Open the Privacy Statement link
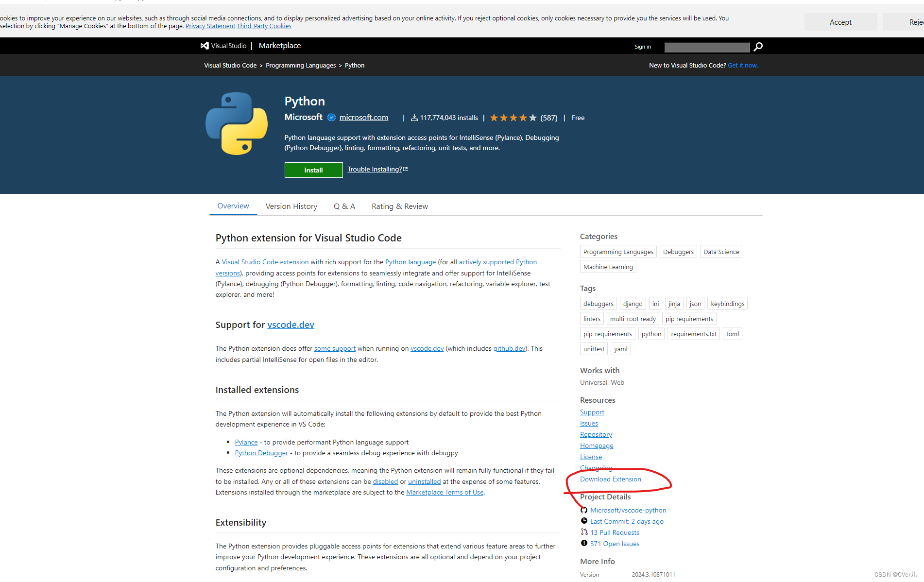The width and height of the screenshot is (924, 582). click(210, 26)
